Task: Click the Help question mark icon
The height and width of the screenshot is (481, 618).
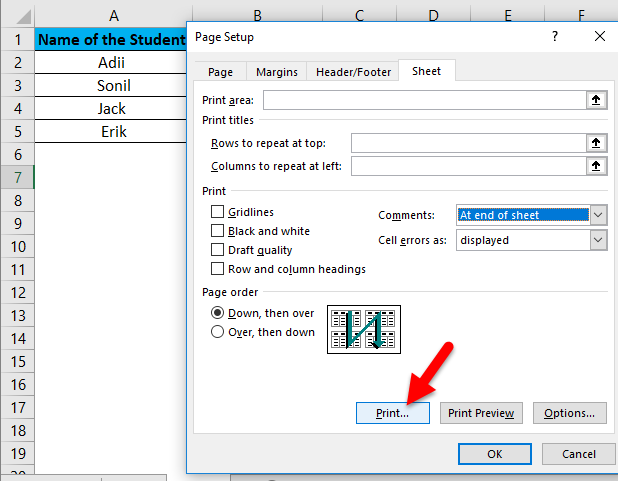Action: click(553, 37)
